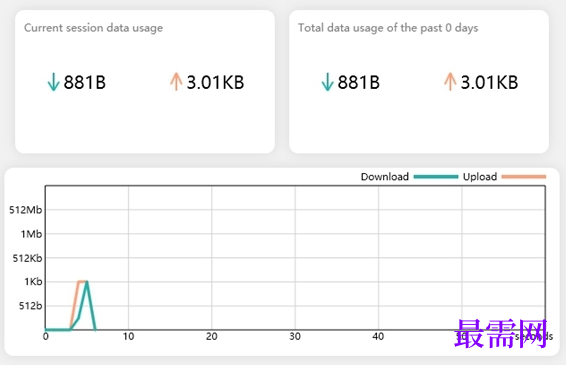Viewport: 566px width, 365px height.
Task: Click the 10 seconds axis tick label
Action: (128, 336)
